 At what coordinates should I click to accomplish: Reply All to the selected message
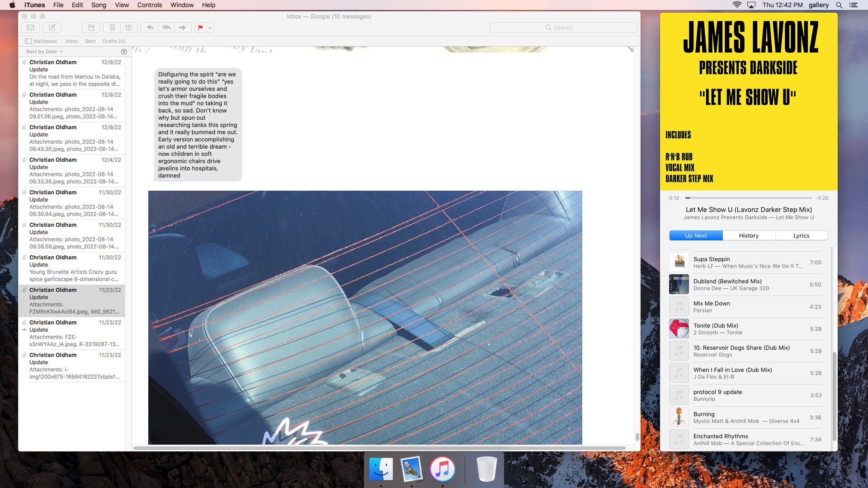pyautogui.click(x=166, y=28)
